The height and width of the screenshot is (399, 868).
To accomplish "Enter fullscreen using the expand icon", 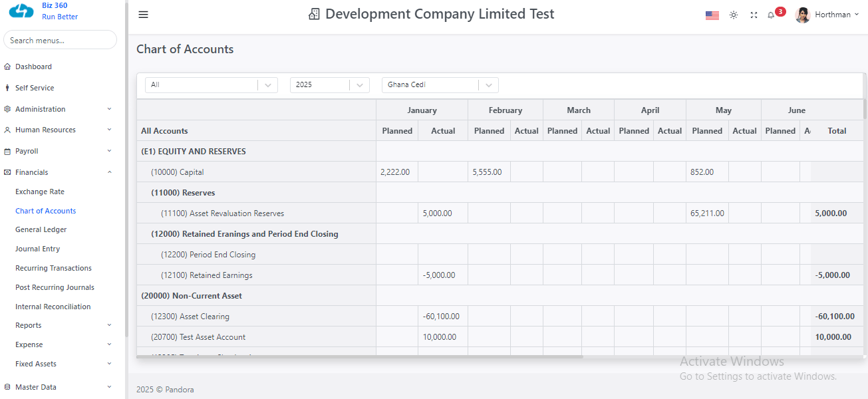I will (x=754, y=15).
